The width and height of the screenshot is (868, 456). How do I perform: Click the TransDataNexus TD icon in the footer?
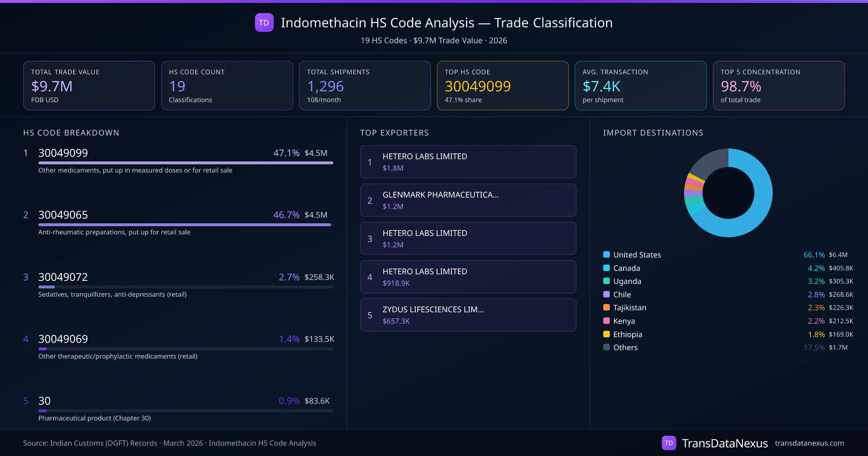[x=669, y=443]
